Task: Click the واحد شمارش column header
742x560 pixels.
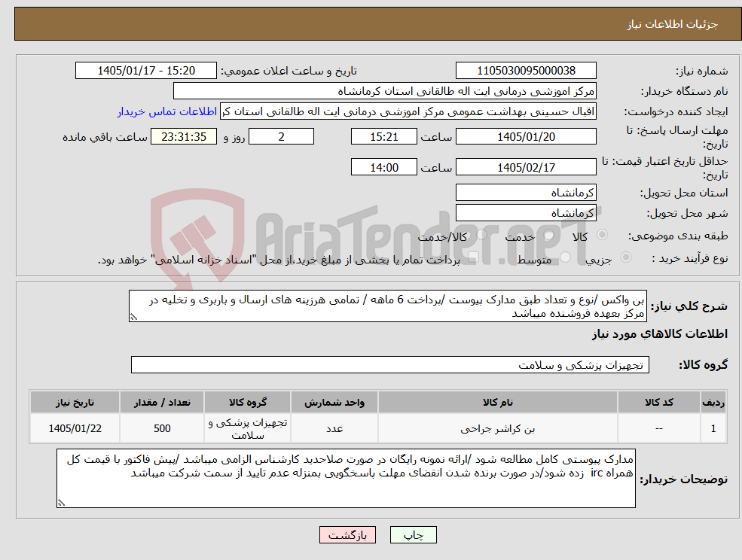Action: (x=334, y=402)
